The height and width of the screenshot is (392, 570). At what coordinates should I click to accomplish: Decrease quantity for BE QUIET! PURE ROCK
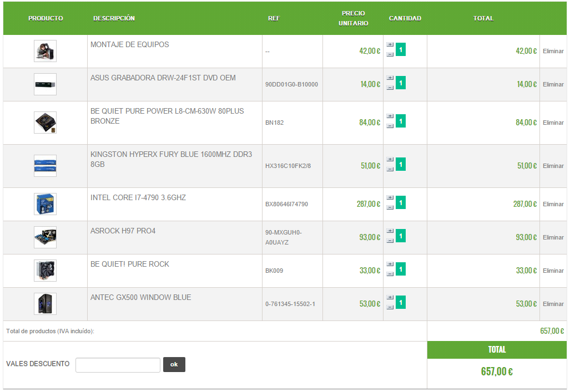(x=390, y=273)
